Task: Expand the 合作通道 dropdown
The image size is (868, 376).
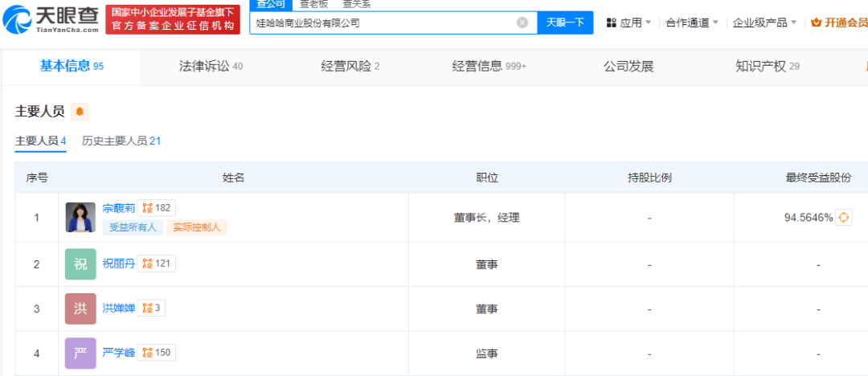Action: coord(692,22)
